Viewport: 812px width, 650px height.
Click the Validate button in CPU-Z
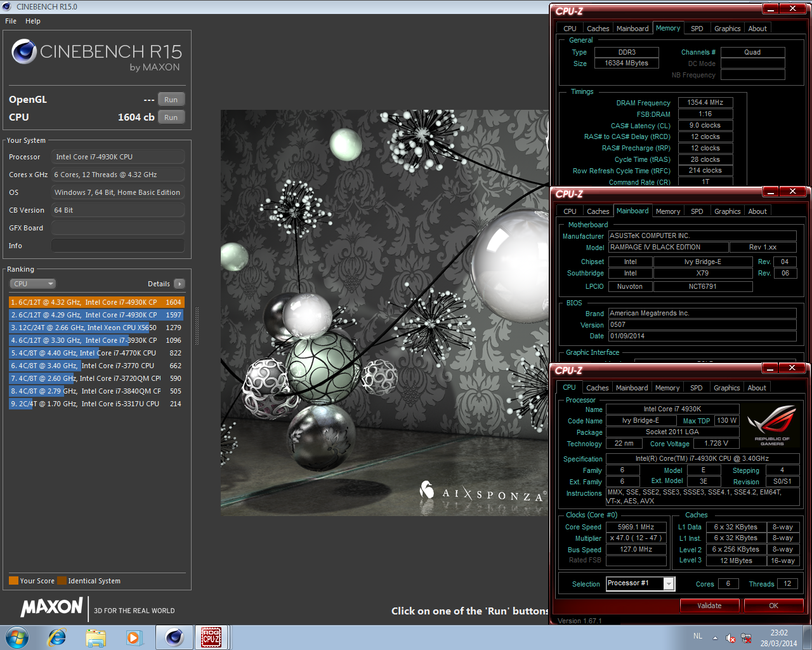[709, 606]
